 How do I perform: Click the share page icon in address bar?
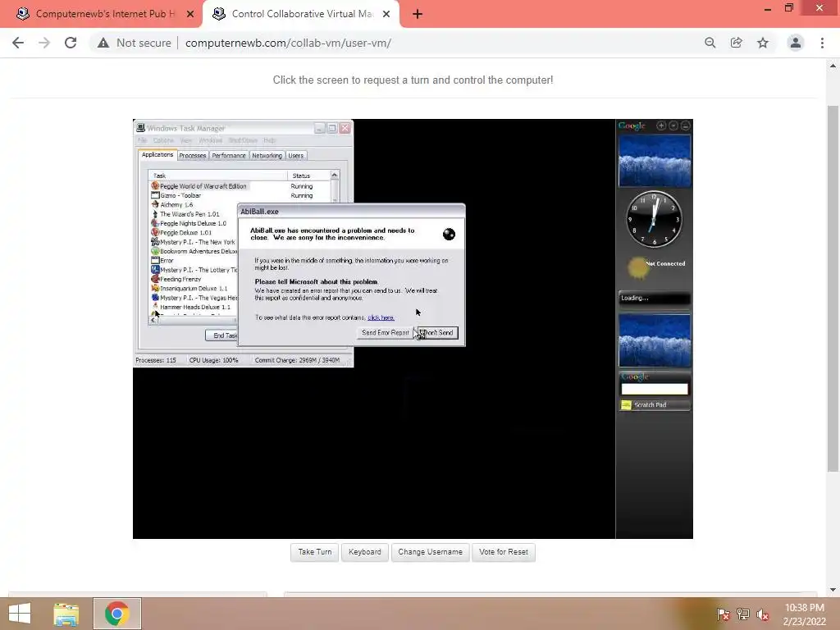pyautogui.click(x=737, y=43)
